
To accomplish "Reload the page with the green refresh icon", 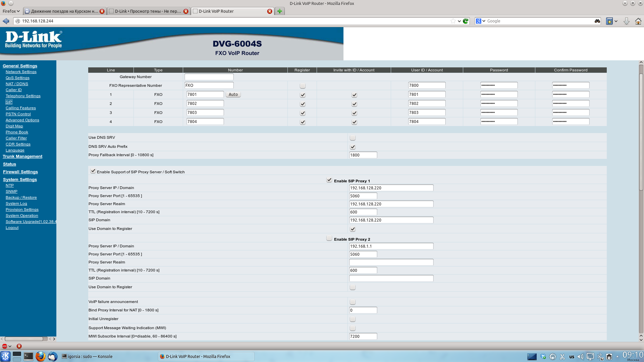I will 466,21.
